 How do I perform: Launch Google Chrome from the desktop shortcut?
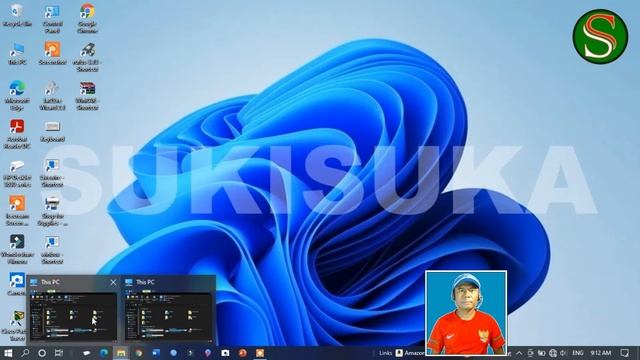point(87,19)
